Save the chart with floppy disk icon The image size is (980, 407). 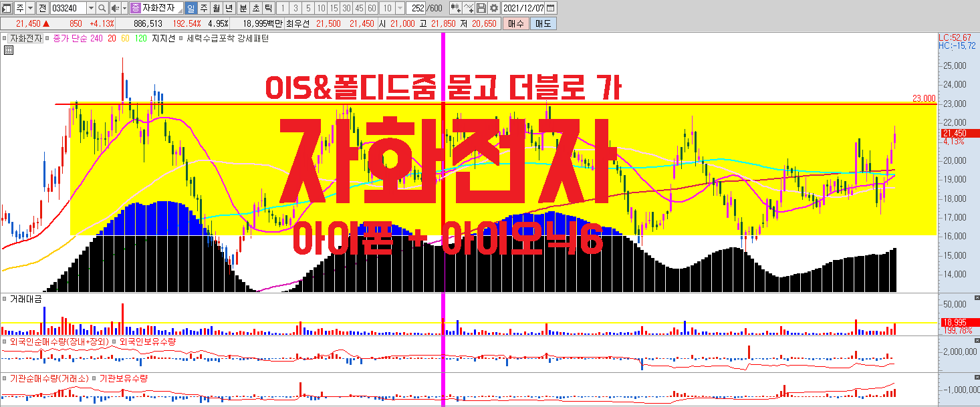tap(481, 8)
